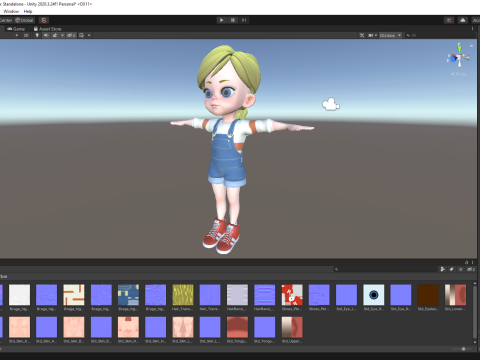Expand the grid settings dropdown arrow

pos(89,35)
